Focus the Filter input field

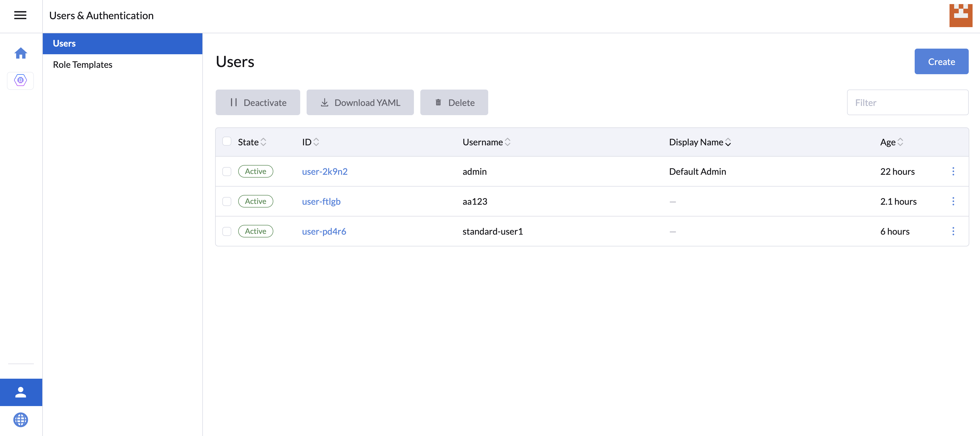click(x=907, y=102)
